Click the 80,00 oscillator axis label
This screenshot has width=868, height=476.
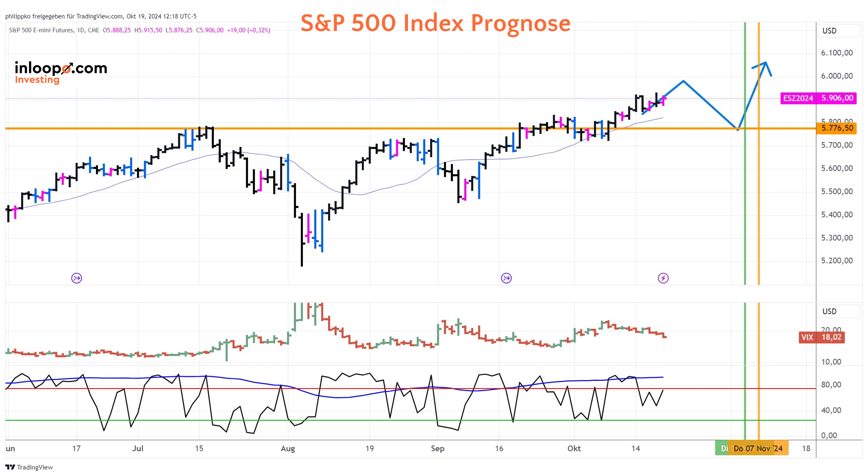point(831,385)
